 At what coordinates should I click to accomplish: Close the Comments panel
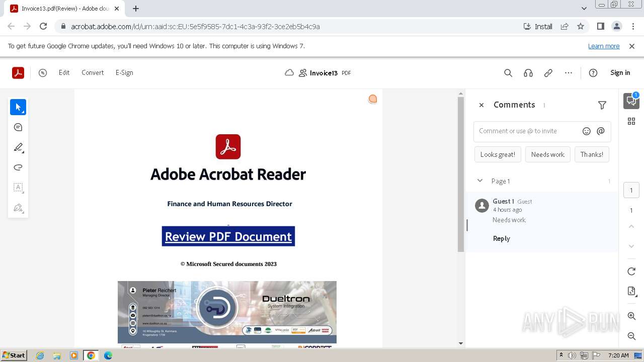click(x=481, y=105)
